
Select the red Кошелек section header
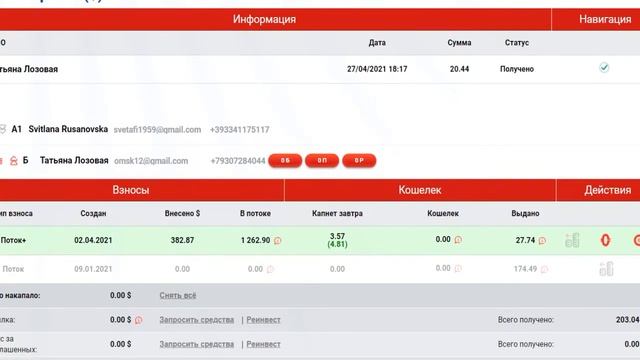point(420,190)
